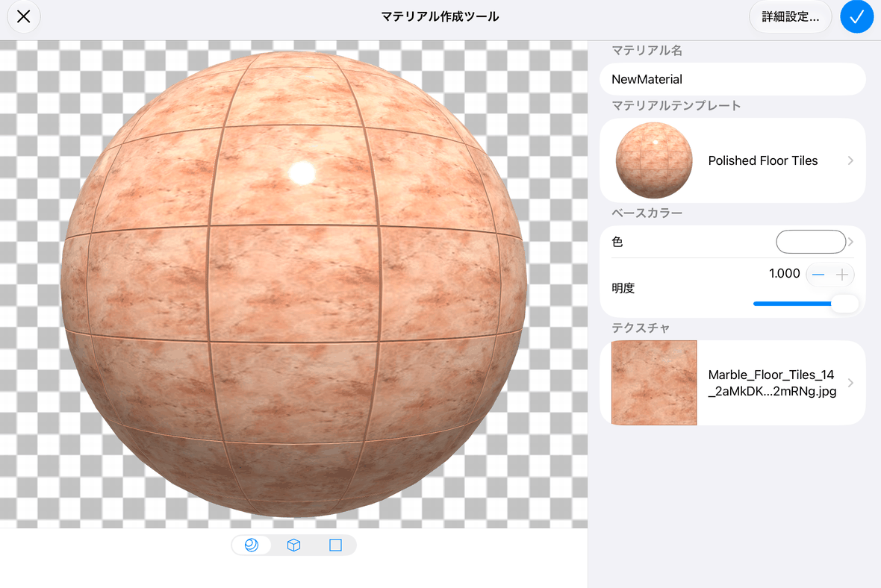The height and width of the screenshot is (588, 881).
Task: Click the 色 color label
Action: [x=617, y=242]
